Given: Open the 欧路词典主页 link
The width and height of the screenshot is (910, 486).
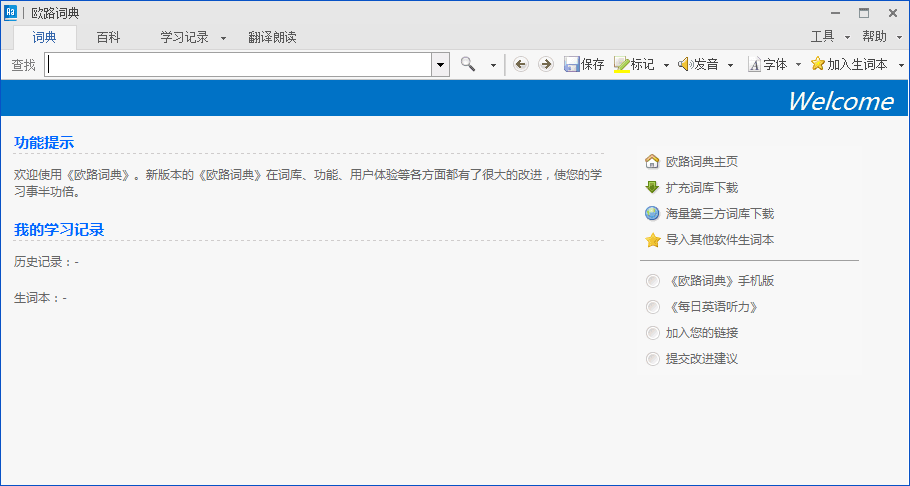Looking at the screenshot, I should [x=701, y=161].
